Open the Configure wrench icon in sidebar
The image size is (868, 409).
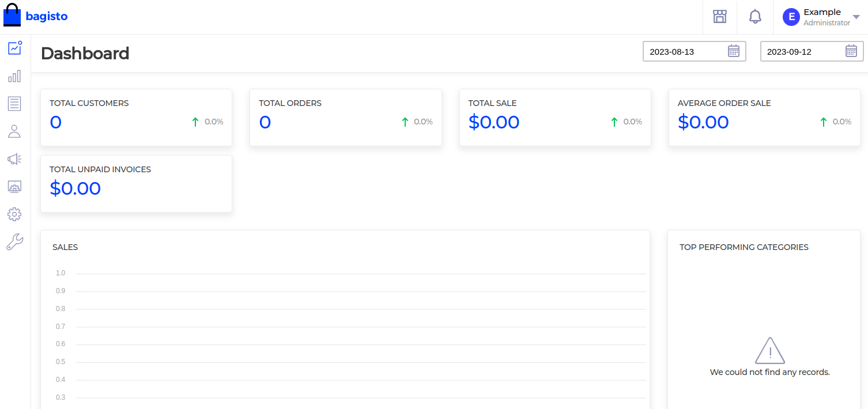point(14,242)
